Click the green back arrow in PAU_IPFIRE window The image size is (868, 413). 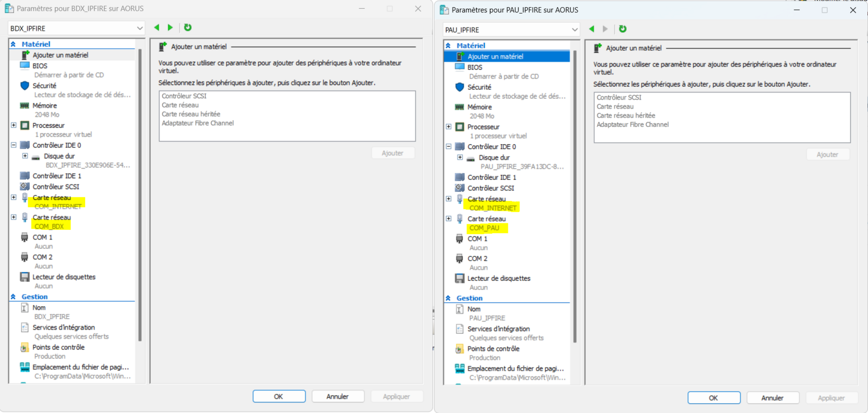[x=591, y=29]
